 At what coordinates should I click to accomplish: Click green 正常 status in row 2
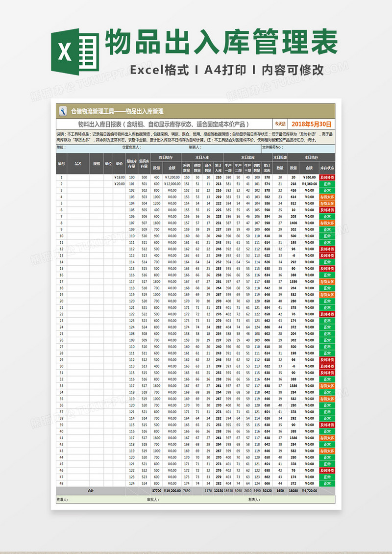pyautogui.click(x=327, y=184)
